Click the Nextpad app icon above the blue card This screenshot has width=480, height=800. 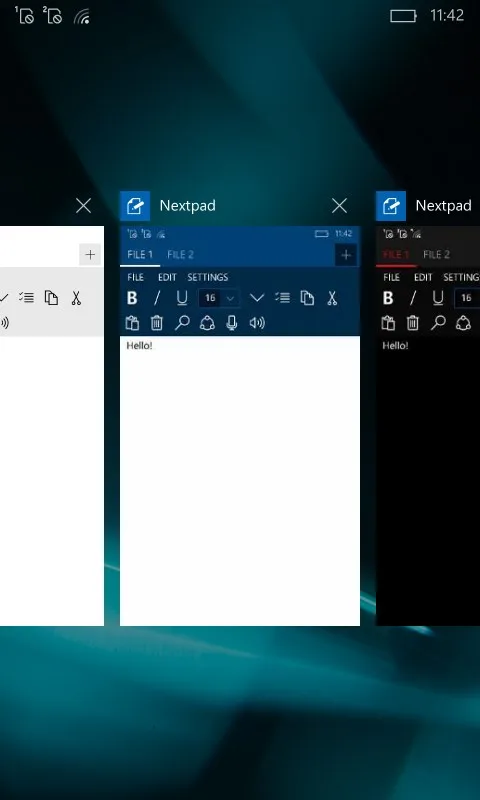135,206
